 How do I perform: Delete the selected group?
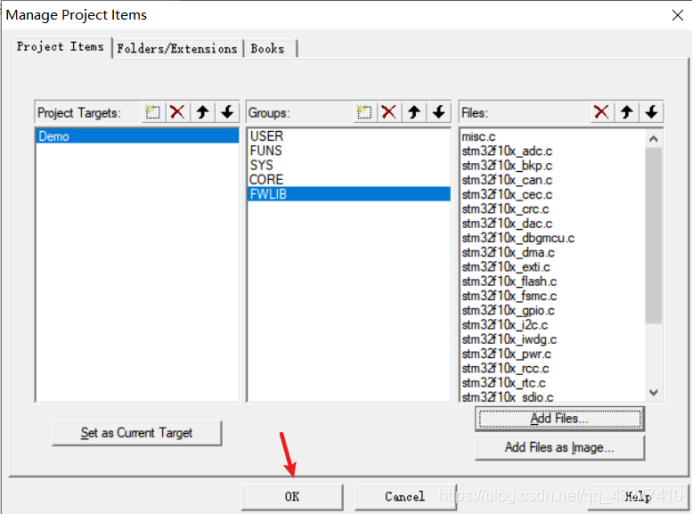coord(389,112)
